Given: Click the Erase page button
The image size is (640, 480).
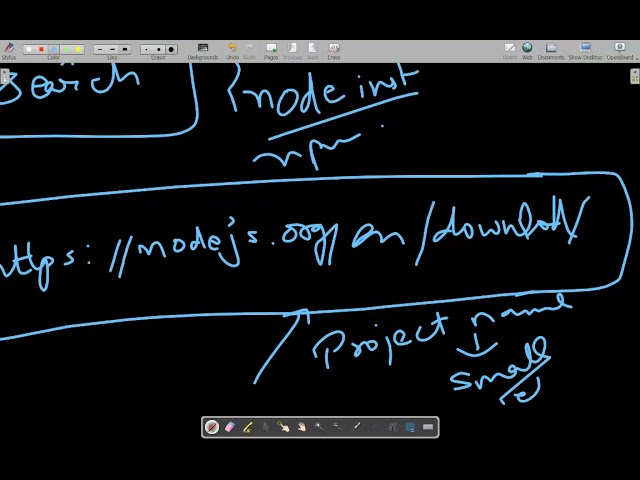Looking at the screenshot, I should point(334,51).
